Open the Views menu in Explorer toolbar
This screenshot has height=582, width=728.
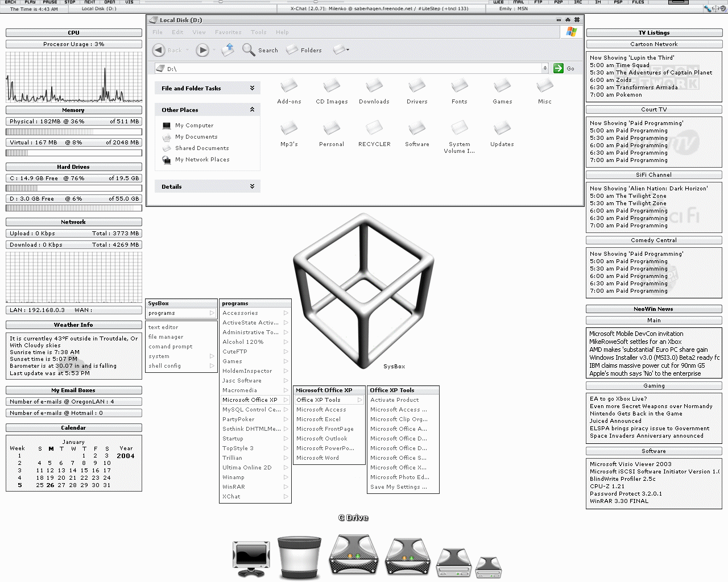341,50
